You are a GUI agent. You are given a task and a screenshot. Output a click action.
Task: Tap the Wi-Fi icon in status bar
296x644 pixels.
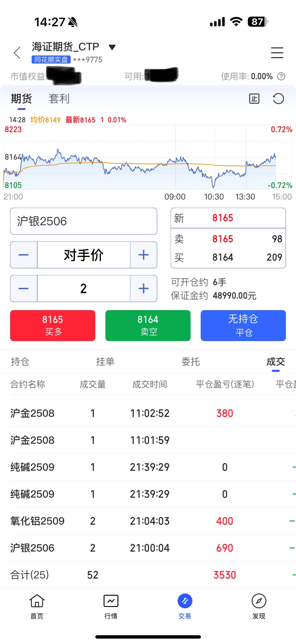click(236, 21)
